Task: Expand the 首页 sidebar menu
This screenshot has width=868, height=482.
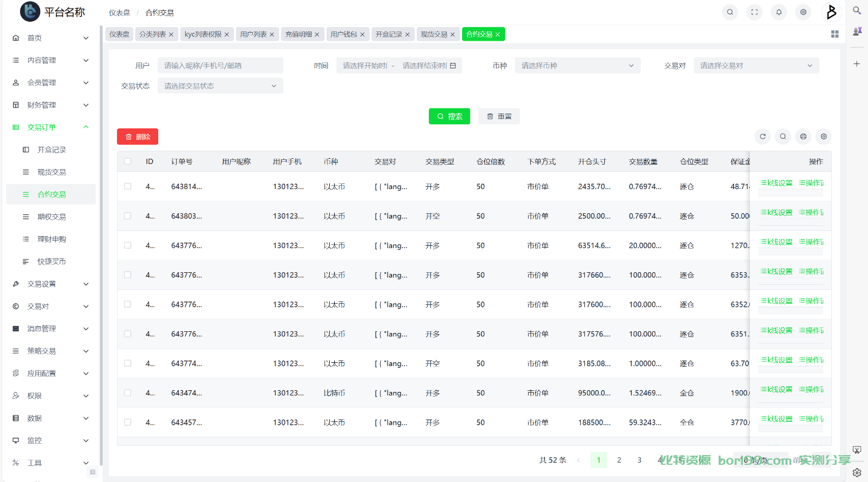Action: 51,38
